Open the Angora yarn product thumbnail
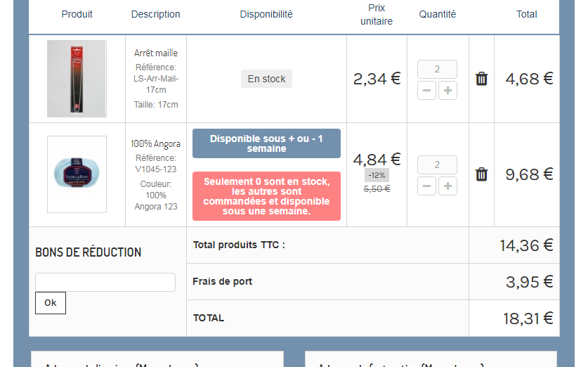Viewport: 588px width, 367px height. point(77,174)
